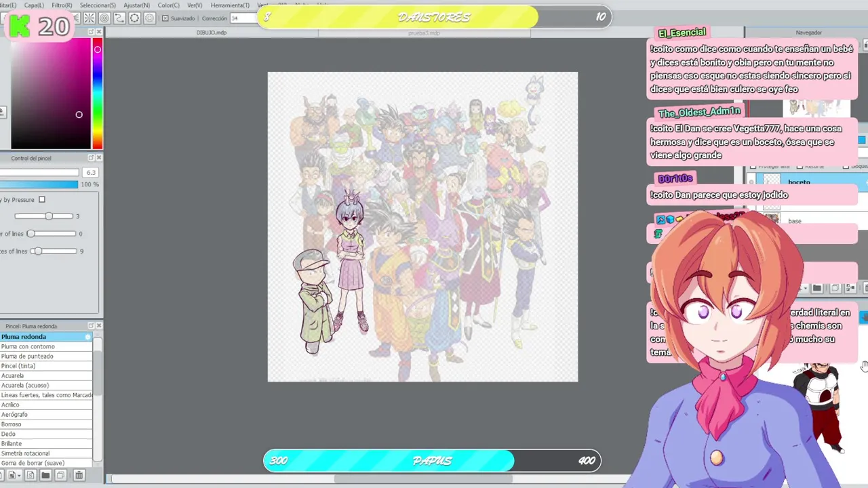Click the Corrección value field
This screenshot has width=868, height=488.
pyautogui.click(x=244, y=18)
